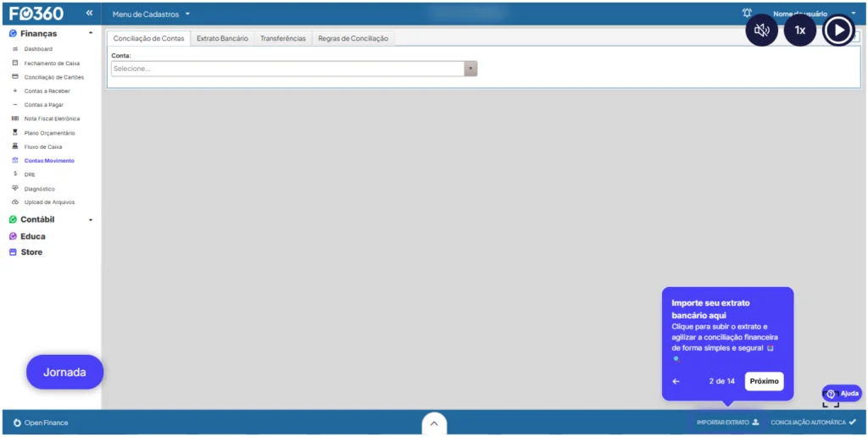Open the Conta select dropdown arrow
This screenshot has width=868, height=437.
[470, 69]
